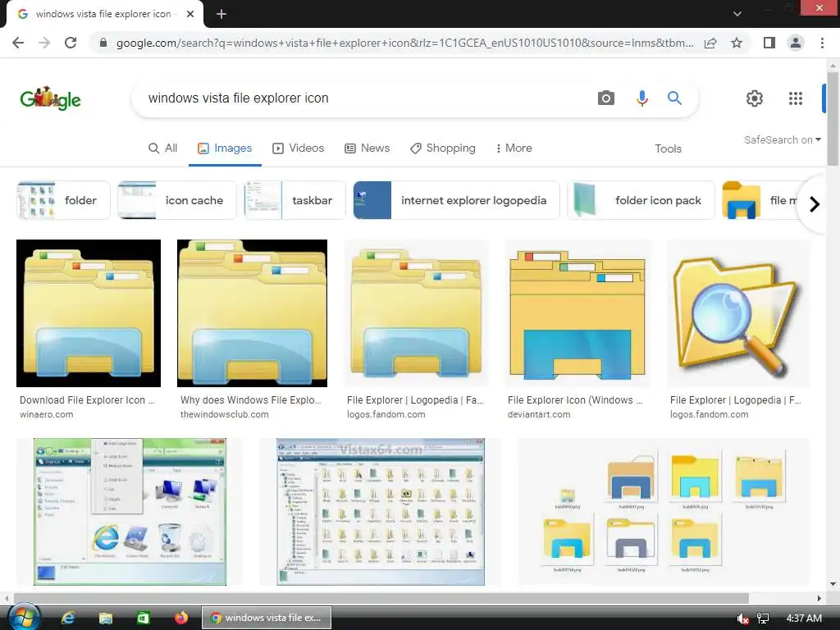Click the browser forward arrow
The width and height of the screenshot is (840, 630).
(44, 43)
